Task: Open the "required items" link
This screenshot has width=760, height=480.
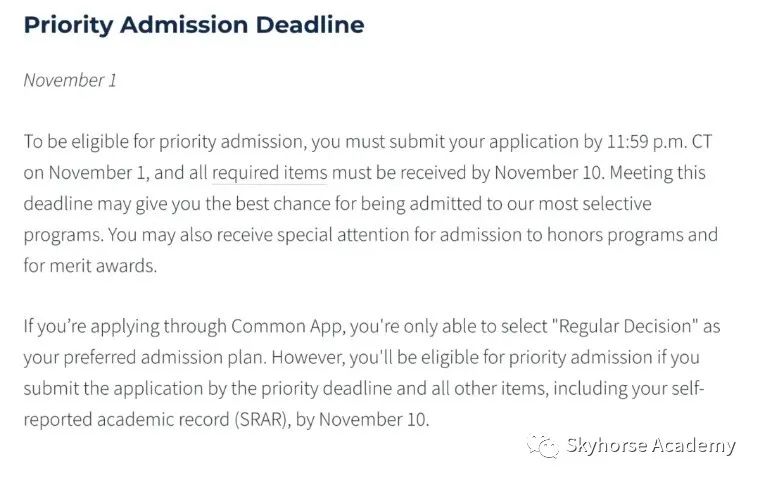Action: point(269,173)
